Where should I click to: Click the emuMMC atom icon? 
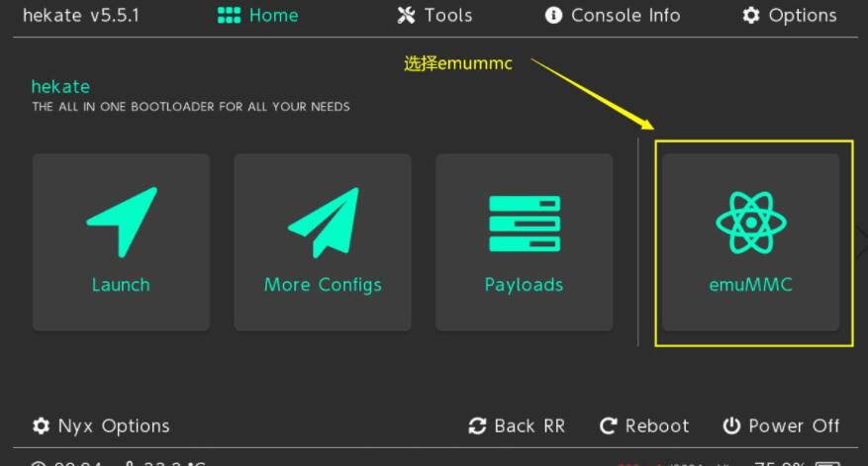tap(750, 223)
